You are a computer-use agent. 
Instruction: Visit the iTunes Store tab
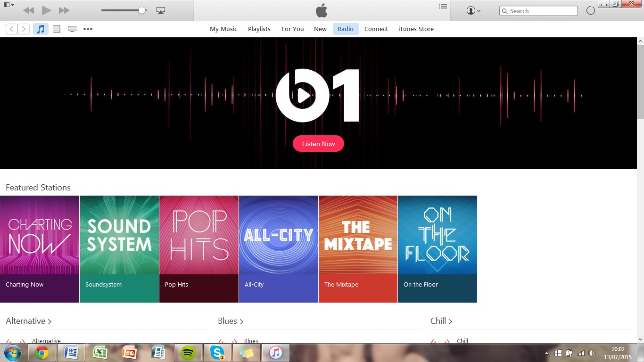tap(416, 29)
